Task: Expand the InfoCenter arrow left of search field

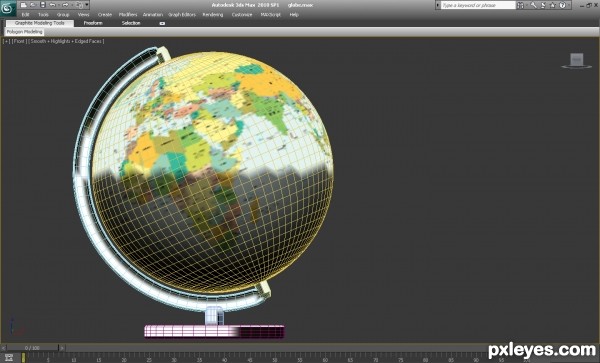Action: 438,5
